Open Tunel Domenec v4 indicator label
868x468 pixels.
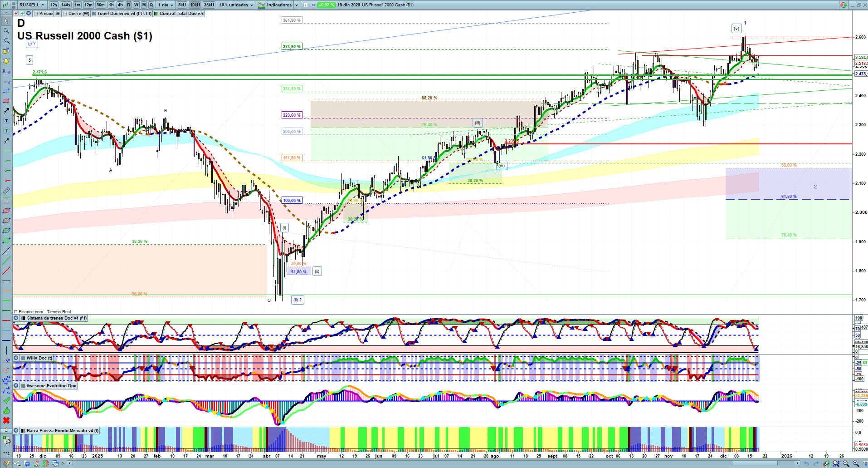point(124,14)
